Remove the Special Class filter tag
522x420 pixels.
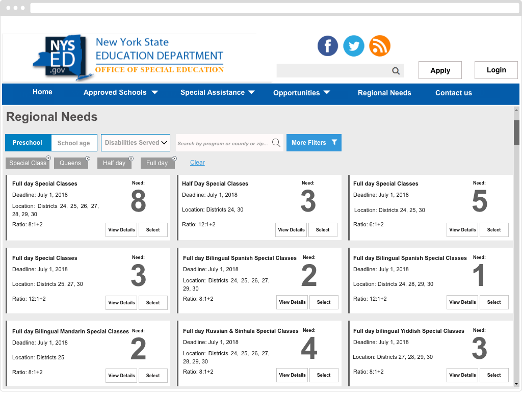[x=48, y=159]
